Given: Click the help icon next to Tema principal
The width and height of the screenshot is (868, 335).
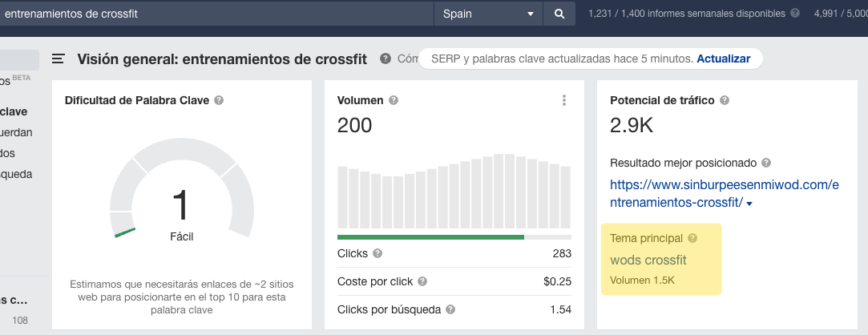Looking at the screenshot, I should coord(692,238).
